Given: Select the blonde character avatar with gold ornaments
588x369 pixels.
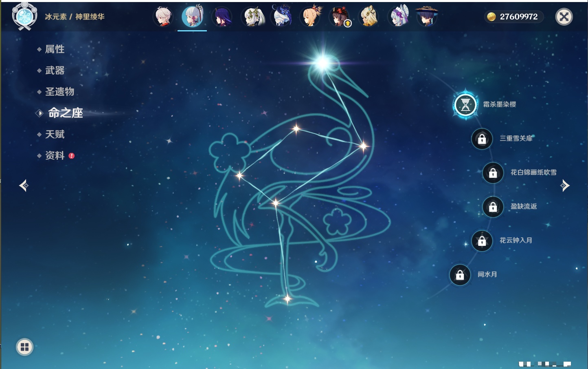Looking at the screenshot, I should coord(369,17).
